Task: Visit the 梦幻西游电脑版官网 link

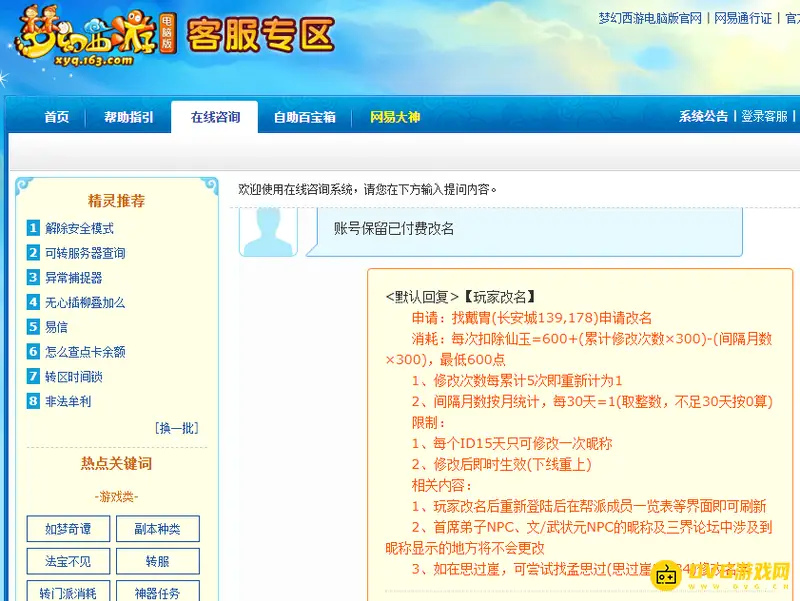Action: point(650,18)
